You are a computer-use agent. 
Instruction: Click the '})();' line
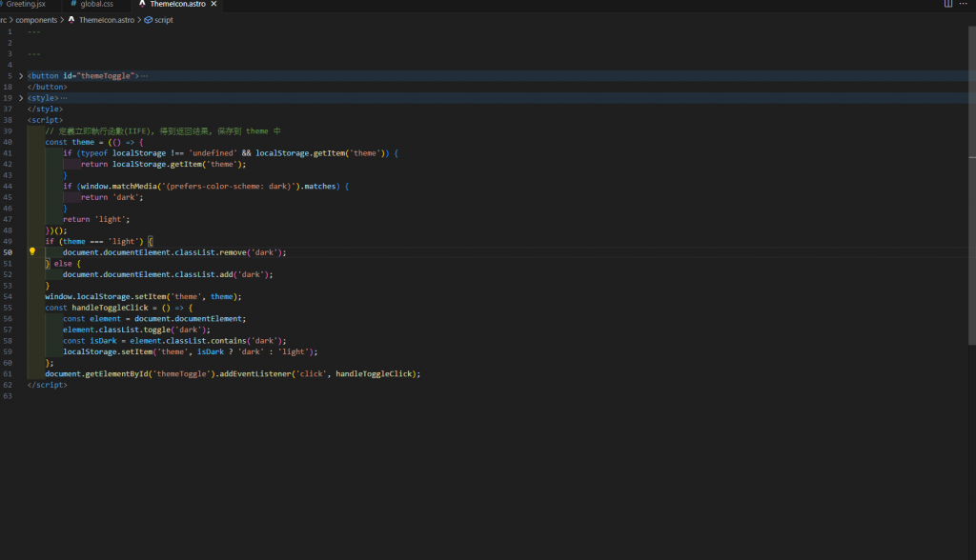pos(56,230)
